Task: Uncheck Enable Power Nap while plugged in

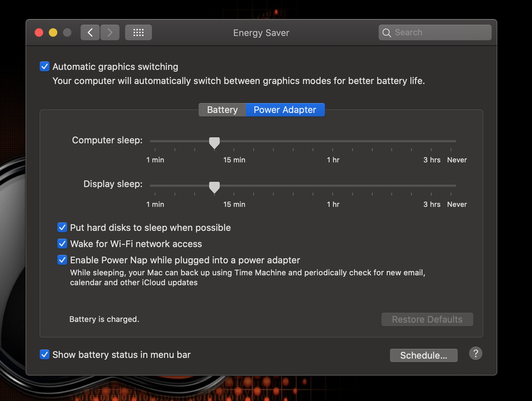Action: 62,260
